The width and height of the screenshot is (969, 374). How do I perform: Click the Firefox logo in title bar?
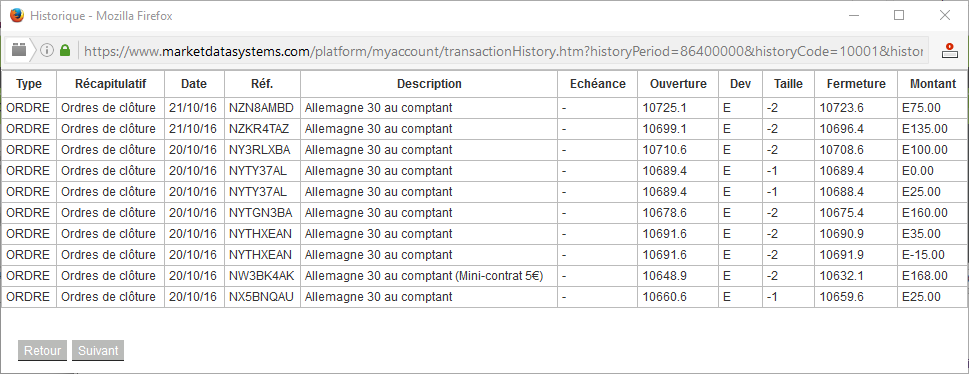tap(17, 15)
